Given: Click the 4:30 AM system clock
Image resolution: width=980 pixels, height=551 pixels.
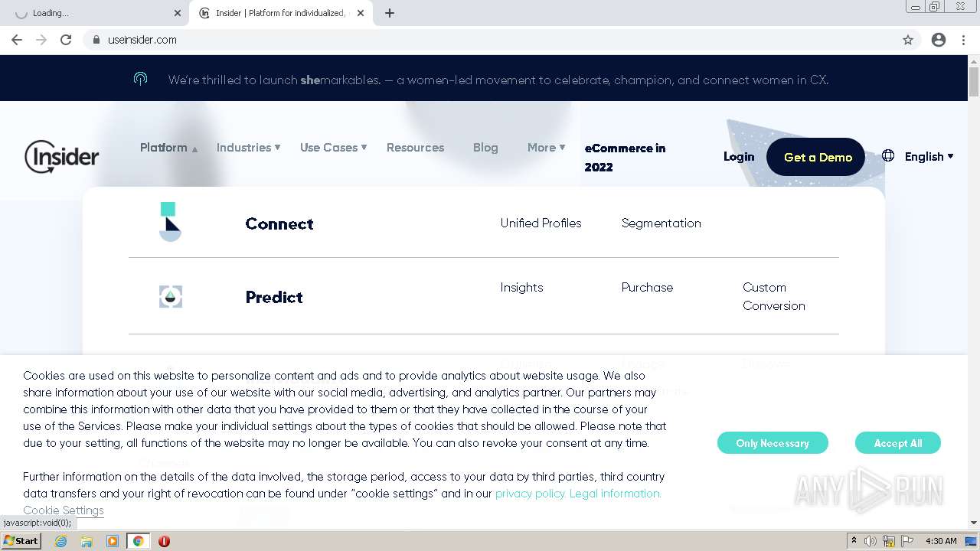Looking at the screenshot, I should (941, 541).
